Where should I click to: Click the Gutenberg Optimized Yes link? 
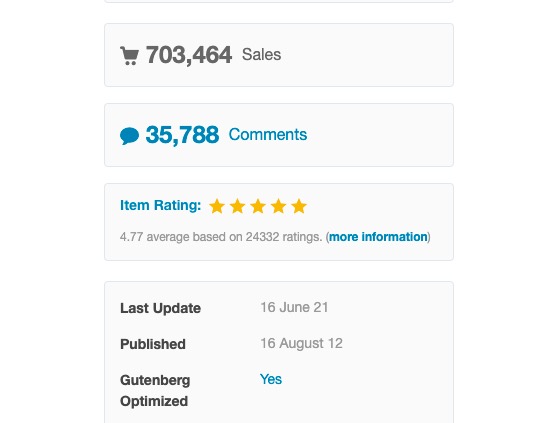pos(271,379)
